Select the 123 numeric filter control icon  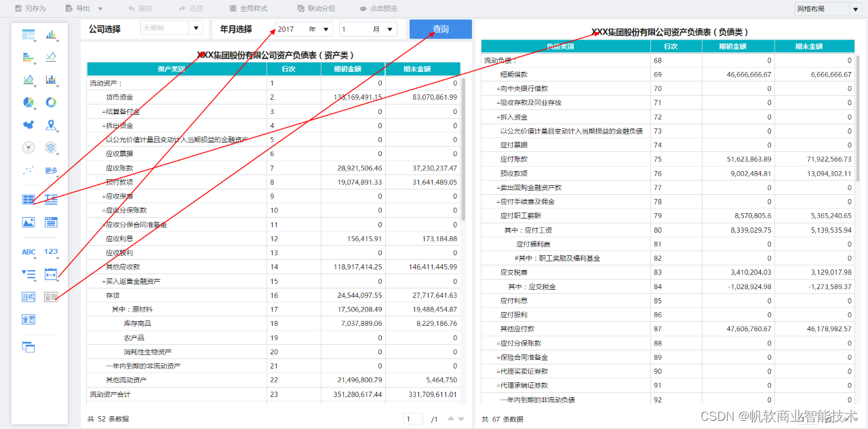click(x=51, y=252)
